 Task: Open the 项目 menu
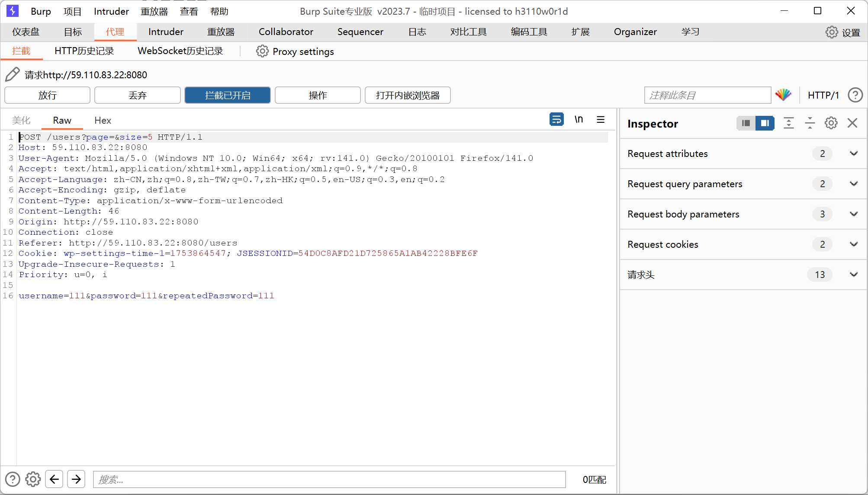point(72,11)
